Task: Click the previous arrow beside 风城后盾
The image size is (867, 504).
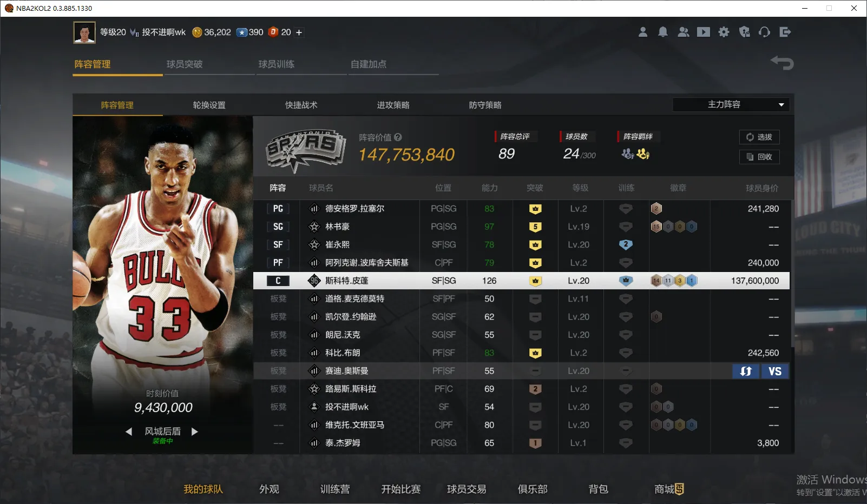Action: tap(129, 432)
